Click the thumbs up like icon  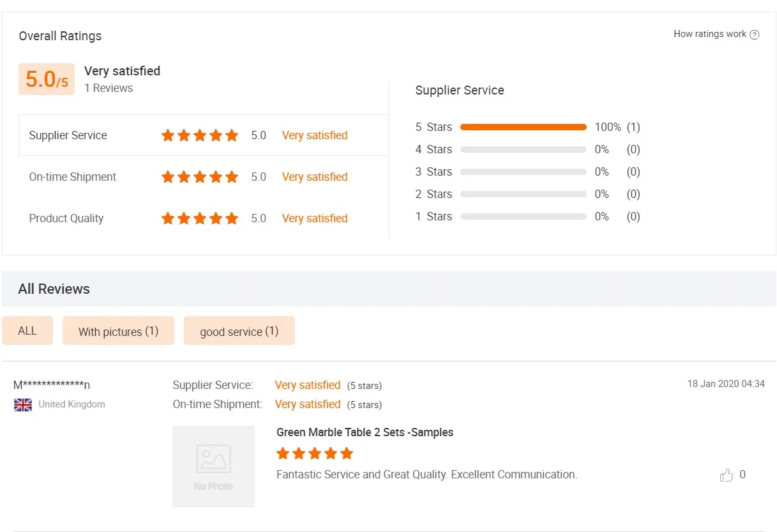tap(726, 475)
